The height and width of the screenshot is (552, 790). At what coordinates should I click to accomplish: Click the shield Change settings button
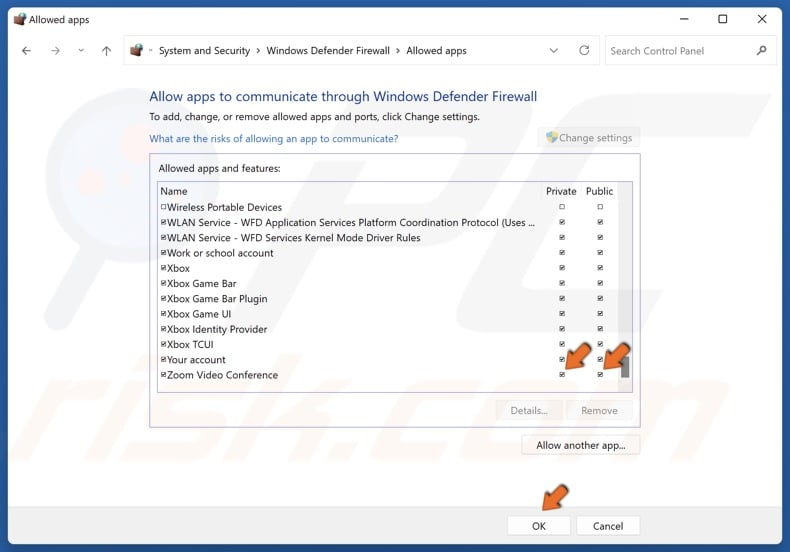pyautogui.click(x=589, y=137)
